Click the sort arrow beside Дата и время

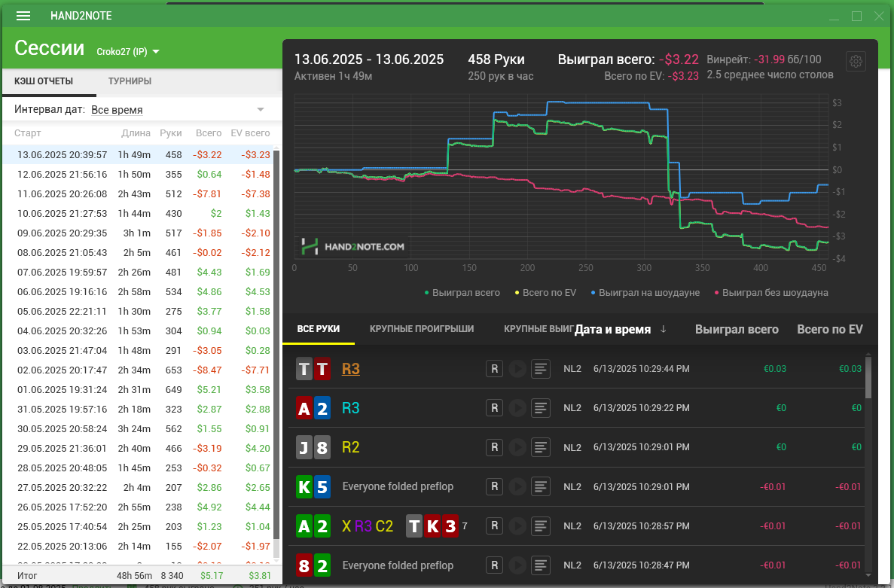663,329
